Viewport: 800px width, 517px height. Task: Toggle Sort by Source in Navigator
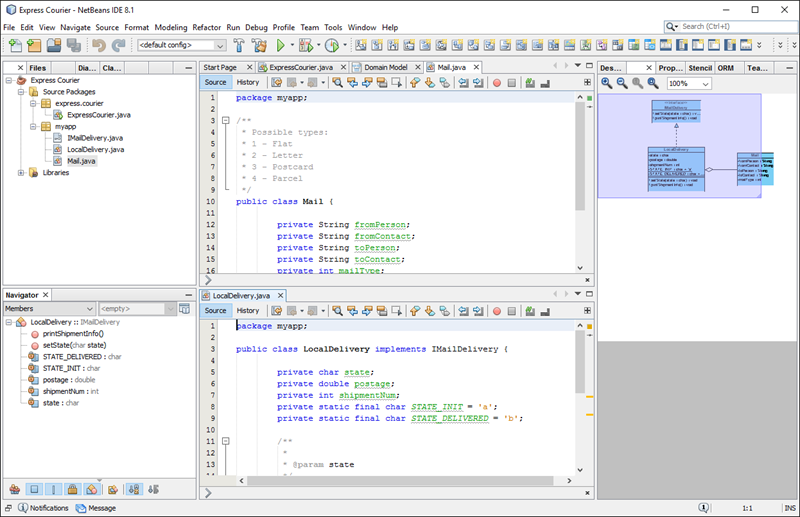pos(153,489)
